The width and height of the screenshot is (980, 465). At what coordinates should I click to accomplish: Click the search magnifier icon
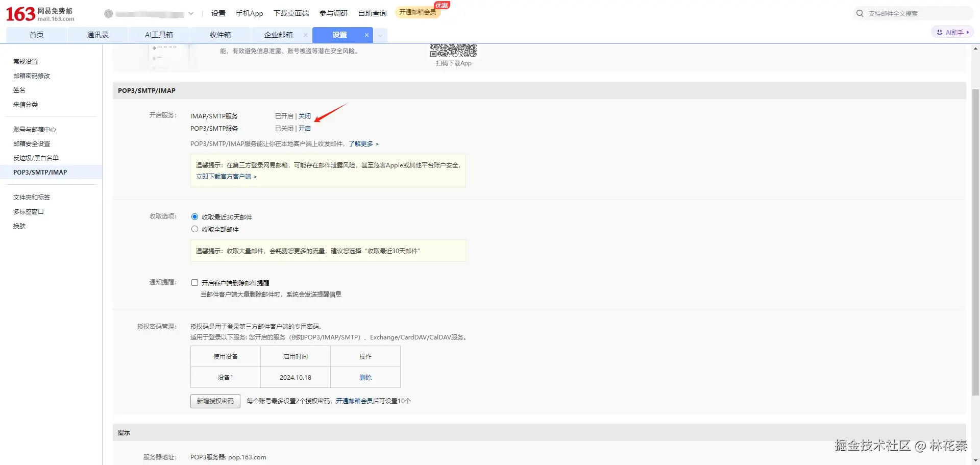coord(860,13)
